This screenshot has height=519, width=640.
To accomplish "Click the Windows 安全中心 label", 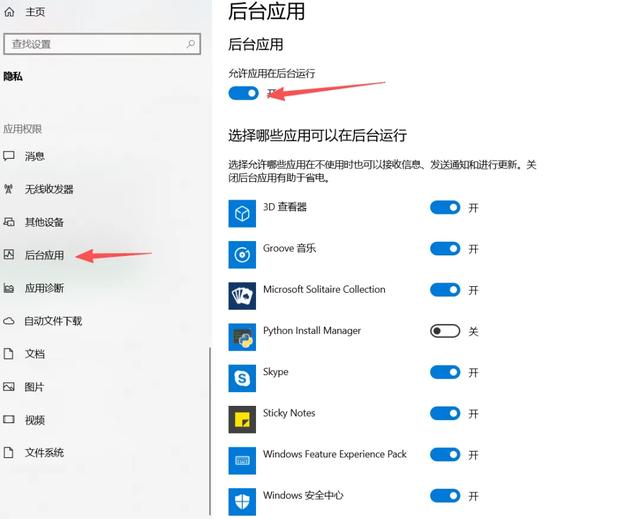I will [x=303, y=495].
